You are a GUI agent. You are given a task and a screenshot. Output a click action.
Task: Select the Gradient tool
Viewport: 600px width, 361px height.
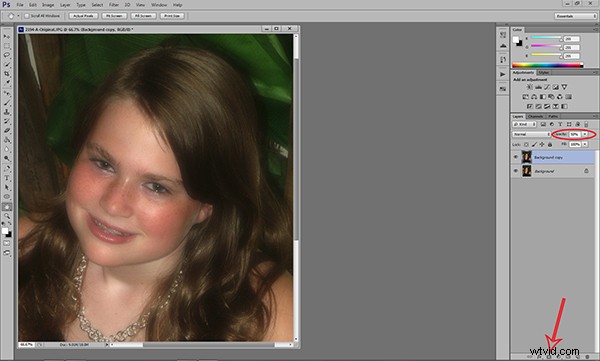pos(7,140)
